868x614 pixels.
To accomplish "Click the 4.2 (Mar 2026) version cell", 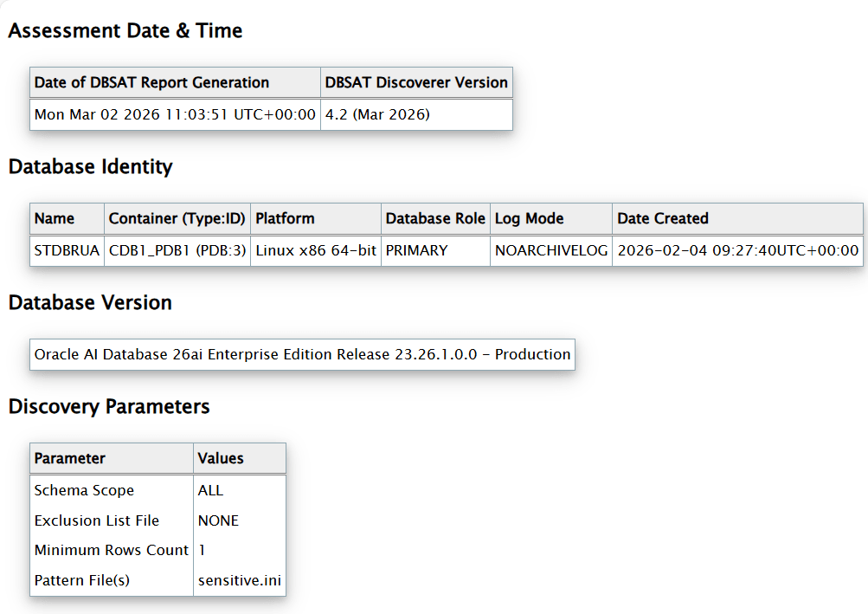I will click(377, 114).
